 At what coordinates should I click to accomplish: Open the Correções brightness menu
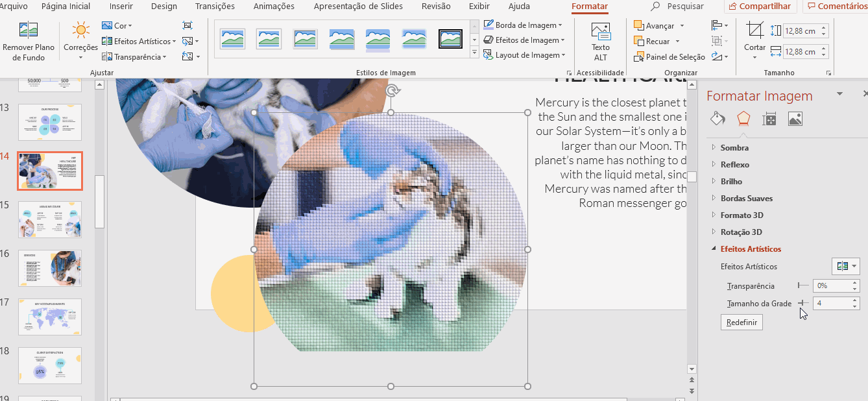(x=80, y=42)
